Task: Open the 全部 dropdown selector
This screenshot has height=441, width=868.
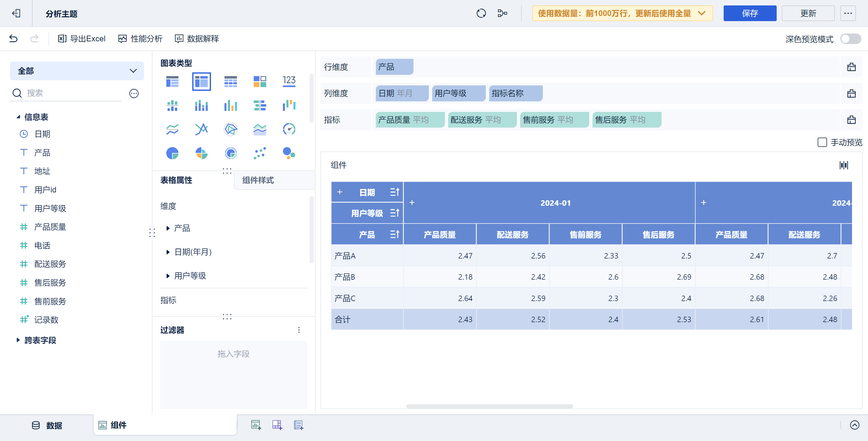Action: pos(77,71)
